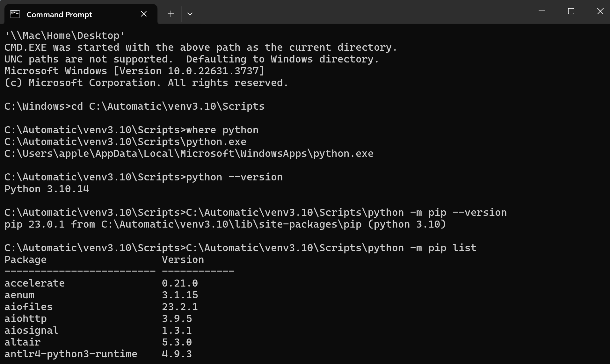Viewport: 610px width, 364px height.
Task: Click the 'Version' column header
Action: [183, 260]
